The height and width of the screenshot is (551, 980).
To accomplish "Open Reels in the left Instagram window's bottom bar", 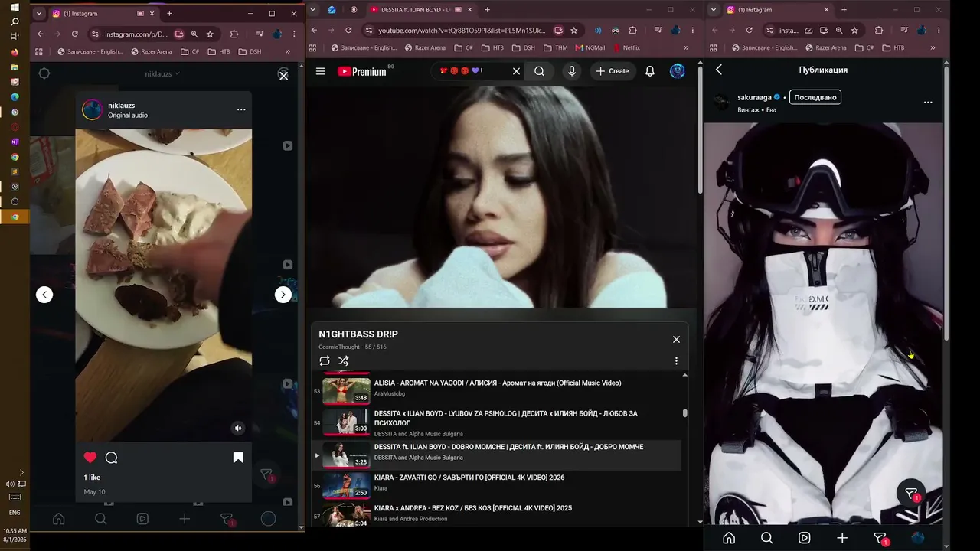I will (x=142, y=519).
